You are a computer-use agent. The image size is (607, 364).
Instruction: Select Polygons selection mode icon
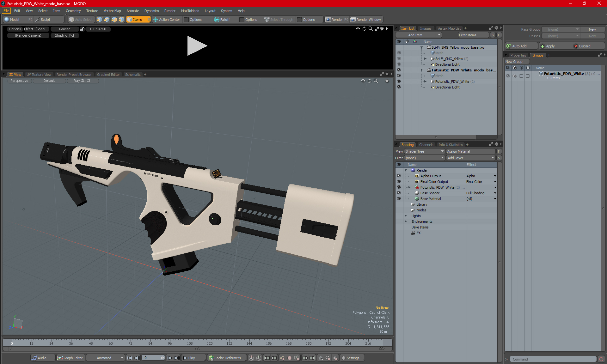[114, 20]
